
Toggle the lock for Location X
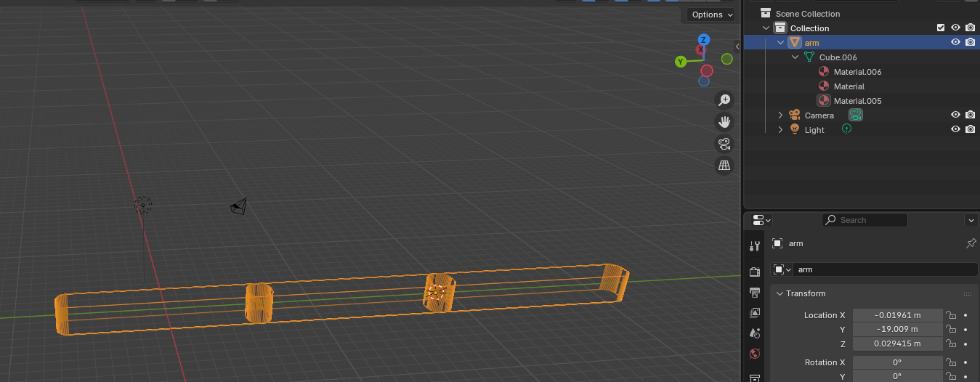click(950, 315)
